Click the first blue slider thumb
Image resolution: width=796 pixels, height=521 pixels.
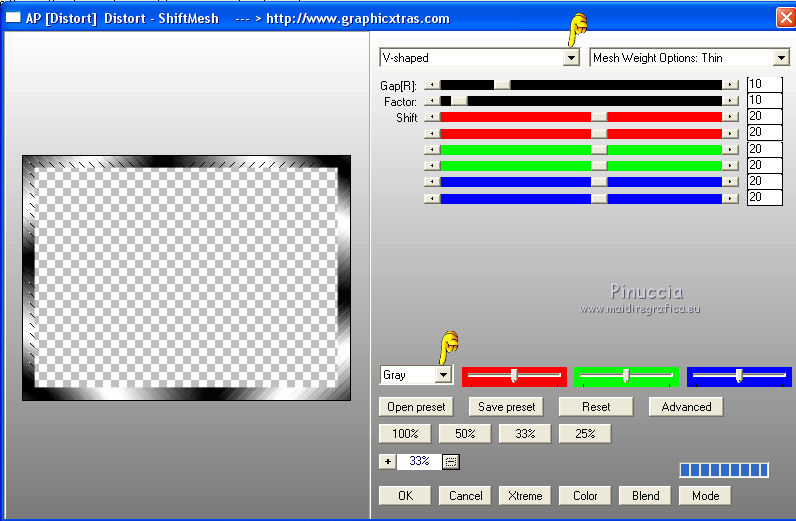pyautogui.click(x=599, y=182)
